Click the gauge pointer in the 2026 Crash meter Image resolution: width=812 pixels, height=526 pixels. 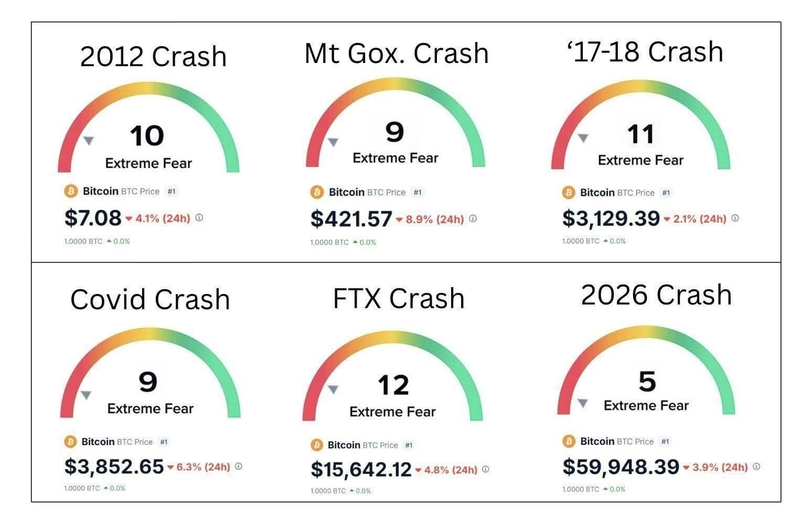pyautogui.click(x=582, y=403)
